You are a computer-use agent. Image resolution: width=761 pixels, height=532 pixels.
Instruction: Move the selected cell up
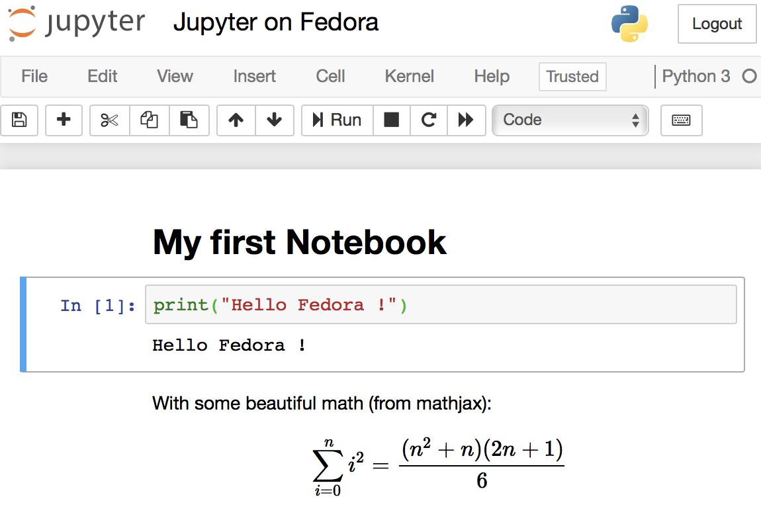(236, 120)
